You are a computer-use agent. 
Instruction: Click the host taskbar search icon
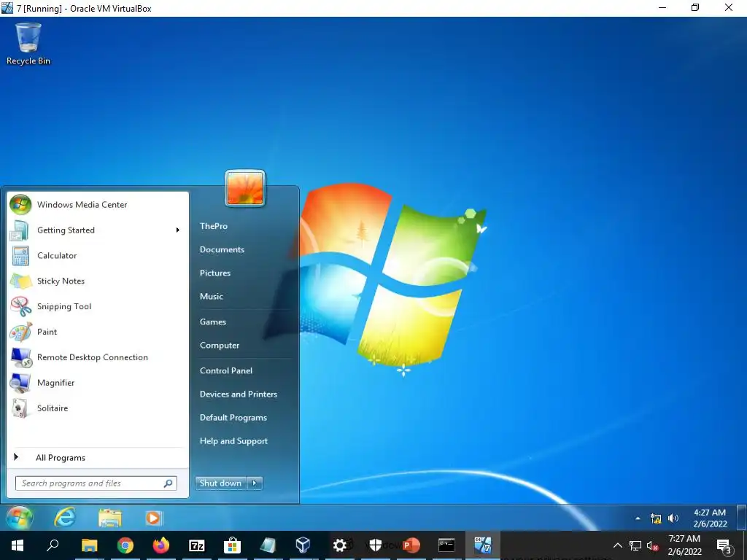point(53,545)
